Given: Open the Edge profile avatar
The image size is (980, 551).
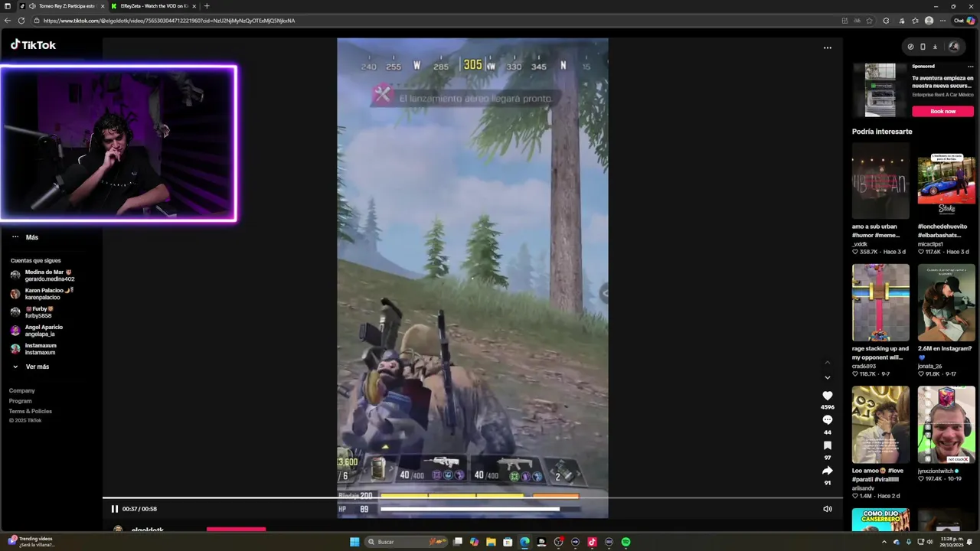Looking at the screenshot, I should (929, 21).
